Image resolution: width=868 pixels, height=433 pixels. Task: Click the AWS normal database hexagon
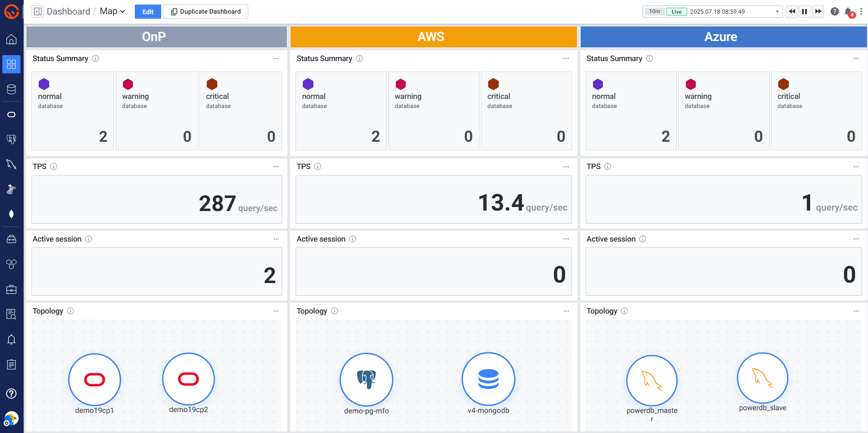pos(308,84)
